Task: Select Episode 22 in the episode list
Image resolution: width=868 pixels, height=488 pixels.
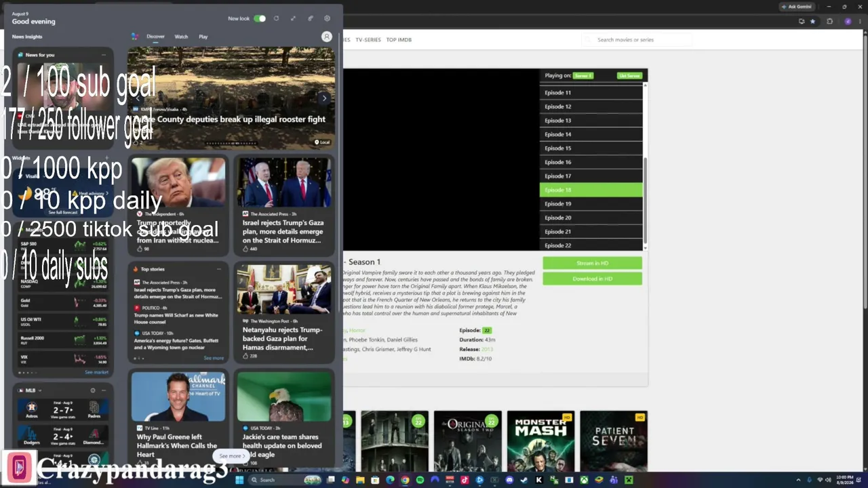Action: pyautogui.click(x=591, y=245)
